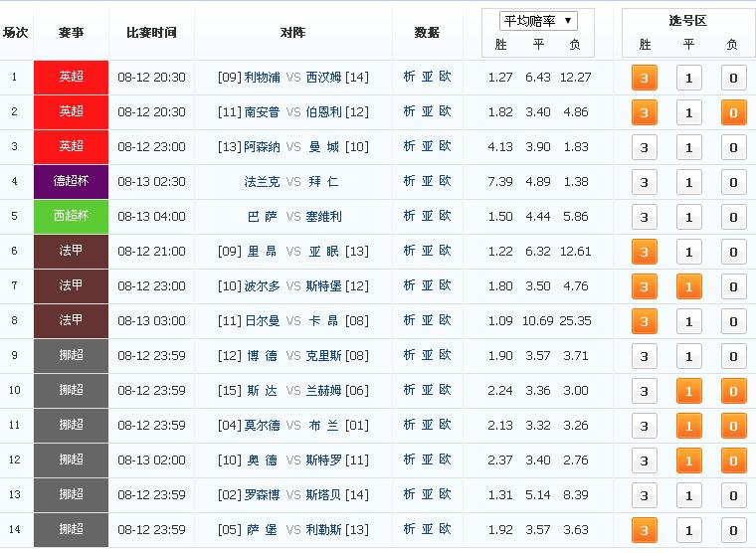Screen dimensions: 756x553
Task: Open 析 analysis for 利物浦 vs 西汉姆
Action: [409, 77]
